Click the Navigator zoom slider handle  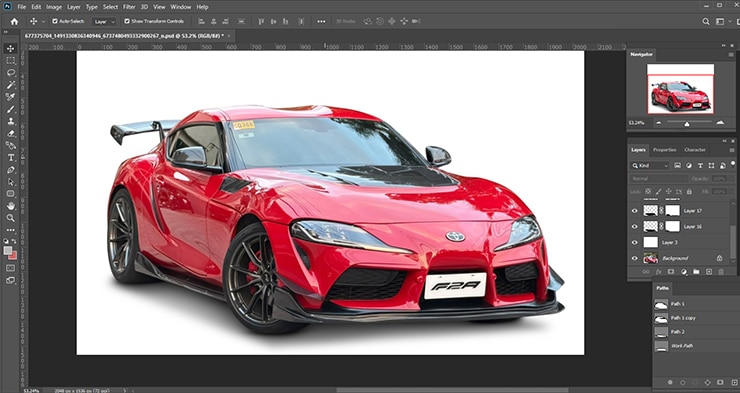pyautogui.click(x=687, y=124)
